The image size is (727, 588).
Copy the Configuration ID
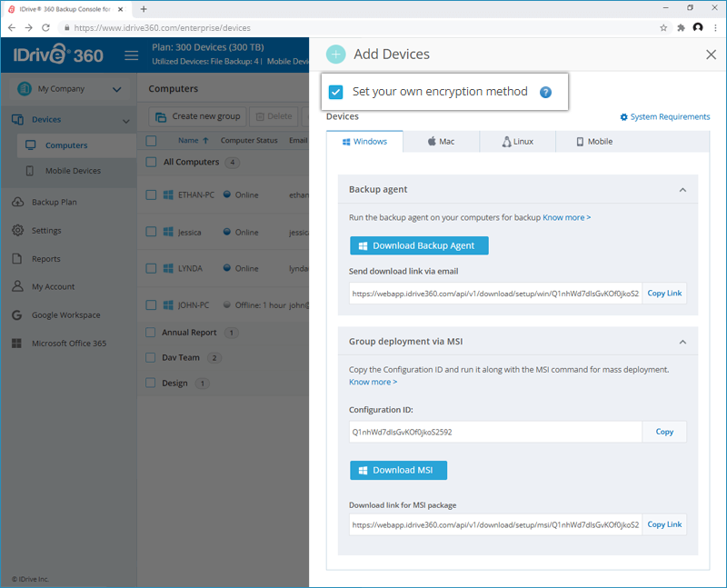coord(664,432)
